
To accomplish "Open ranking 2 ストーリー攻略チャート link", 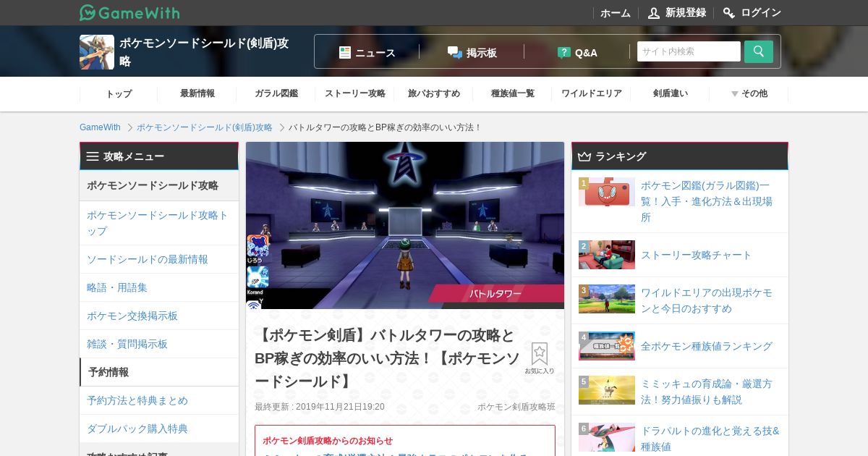I will [697, 255].
